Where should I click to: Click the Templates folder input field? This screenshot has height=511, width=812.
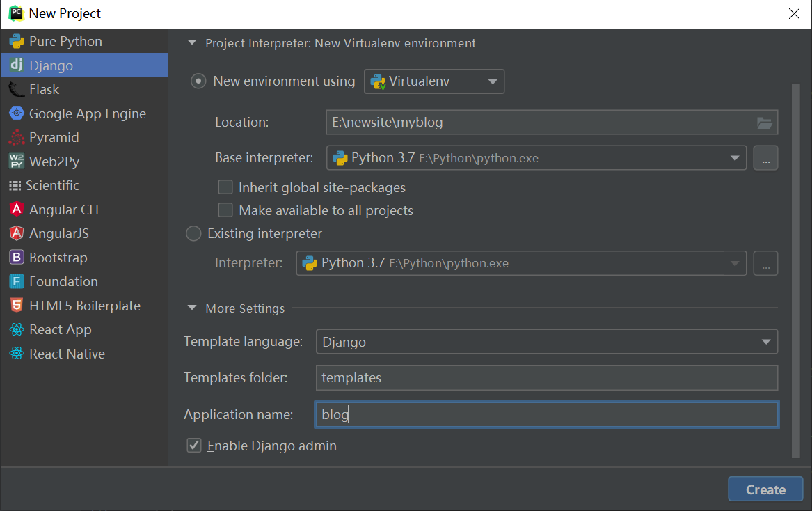pos(546,378)
